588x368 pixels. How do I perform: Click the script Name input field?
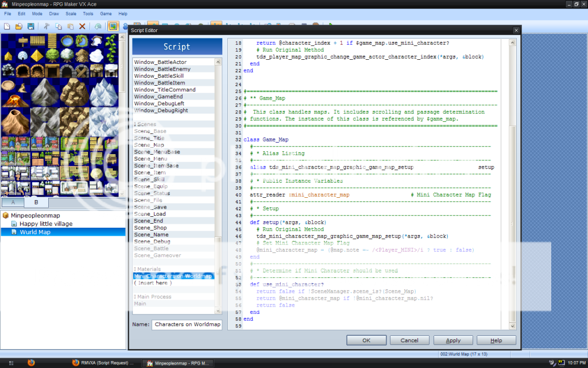(x=187, y=324)
